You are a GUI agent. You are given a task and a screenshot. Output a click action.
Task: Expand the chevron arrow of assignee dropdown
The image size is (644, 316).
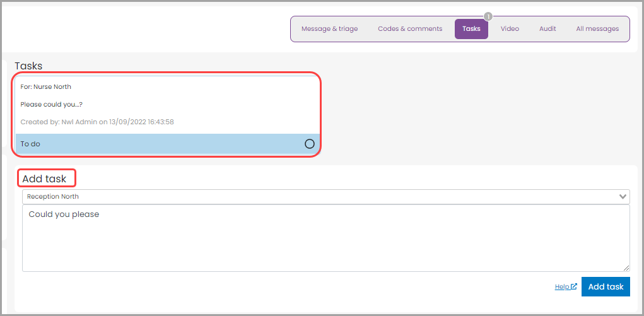623,197
